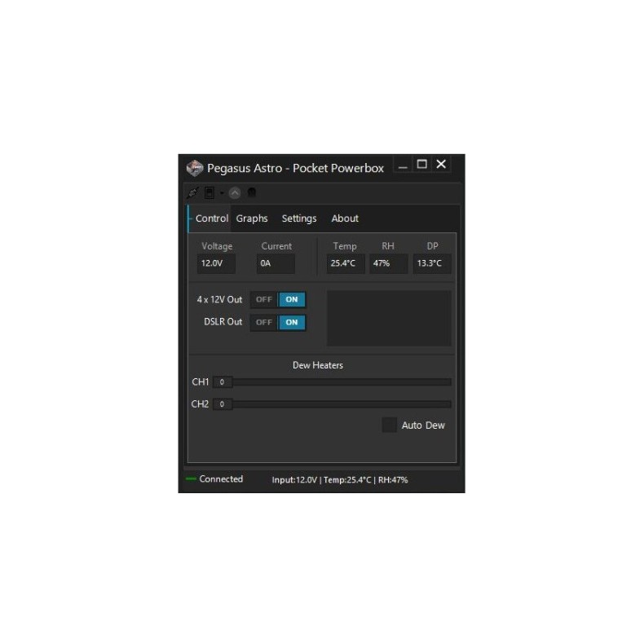The height and width of the screenshot is (644, 644).
Task: Click the Pegasus Astro logo in title bar
Action: point(195,168)
